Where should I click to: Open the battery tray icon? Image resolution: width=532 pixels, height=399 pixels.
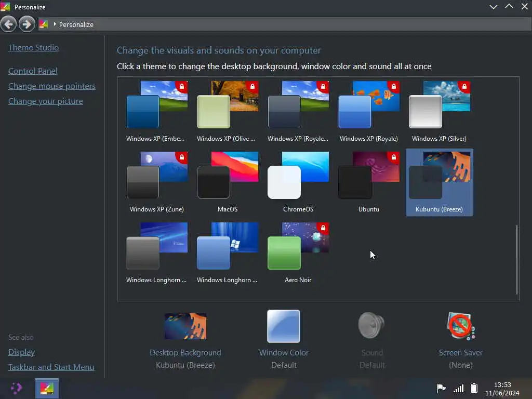coord(474,388)
